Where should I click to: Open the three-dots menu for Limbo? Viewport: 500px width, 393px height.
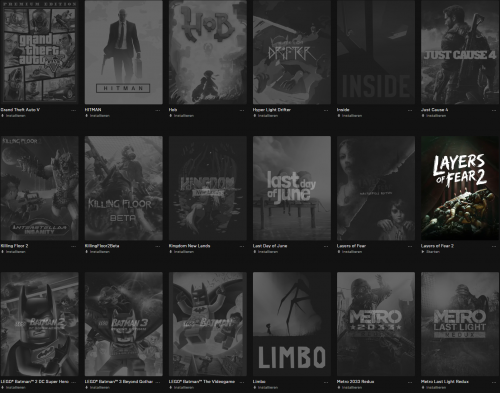click(x=326, y=382)
